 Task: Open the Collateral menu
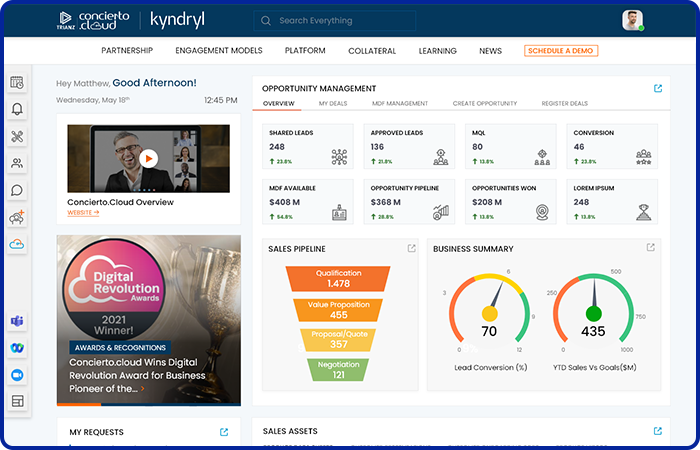coord(372,51)
